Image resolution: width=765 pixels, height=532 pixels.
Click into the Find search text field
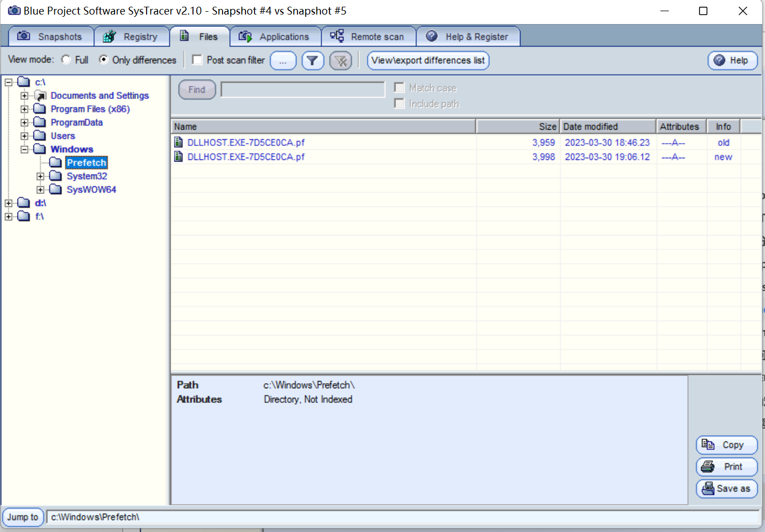click(303, 90)
